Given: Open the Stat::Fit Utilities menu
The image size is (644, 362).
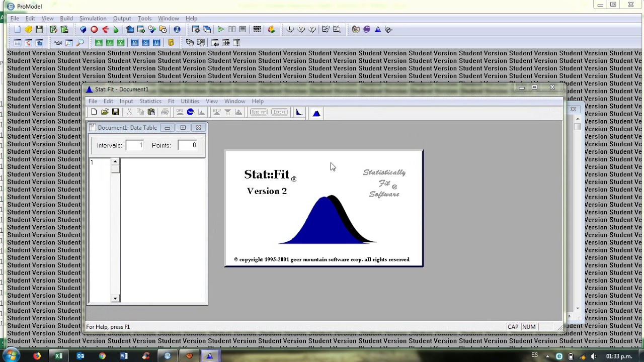Looking at the screenshot, I should 190,101.
